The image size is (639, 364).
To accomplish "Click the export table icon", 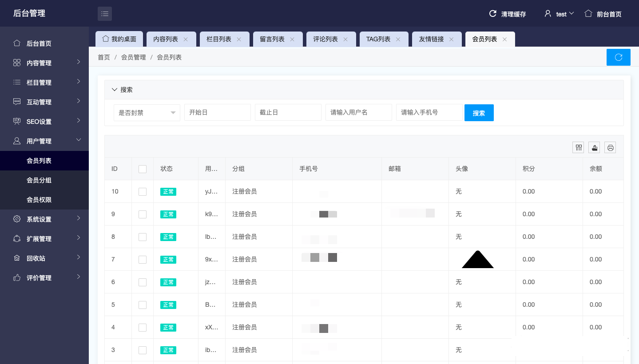I will (594, 148).
